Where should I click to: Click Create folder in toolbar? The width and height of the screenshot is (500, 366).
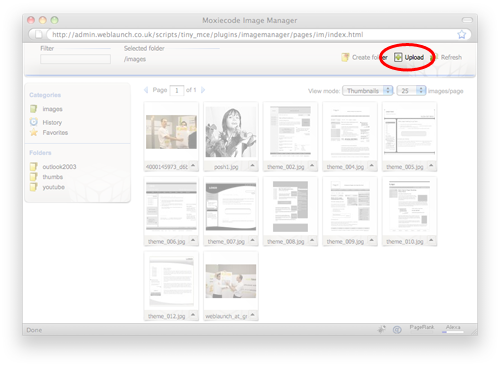click(x=364, y=57)
